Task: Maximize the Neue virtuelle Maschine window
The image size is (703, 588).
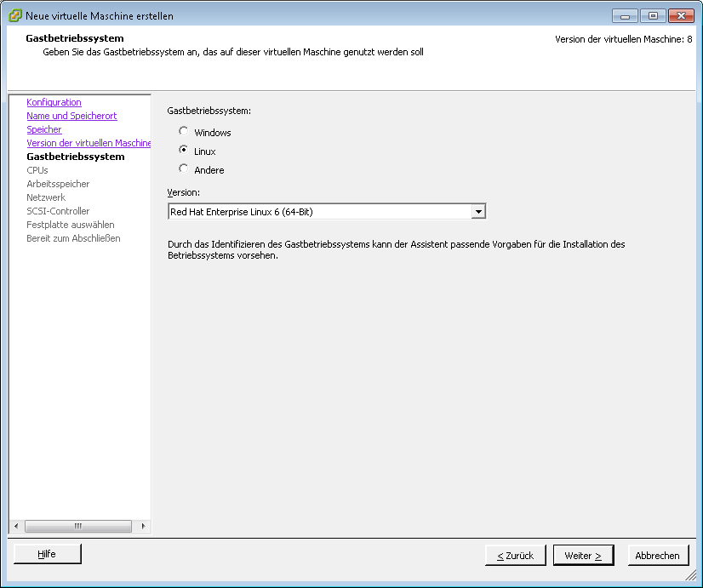Action: 653,15
